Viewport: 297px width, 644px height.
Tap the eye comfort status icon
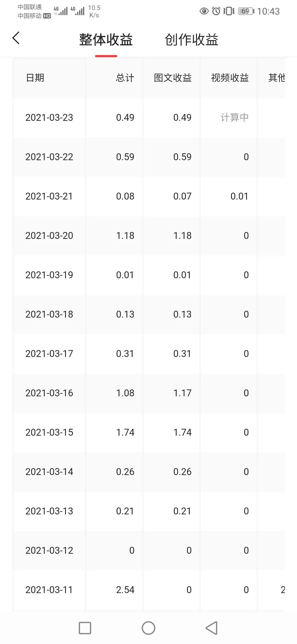[x=204, y=11]
